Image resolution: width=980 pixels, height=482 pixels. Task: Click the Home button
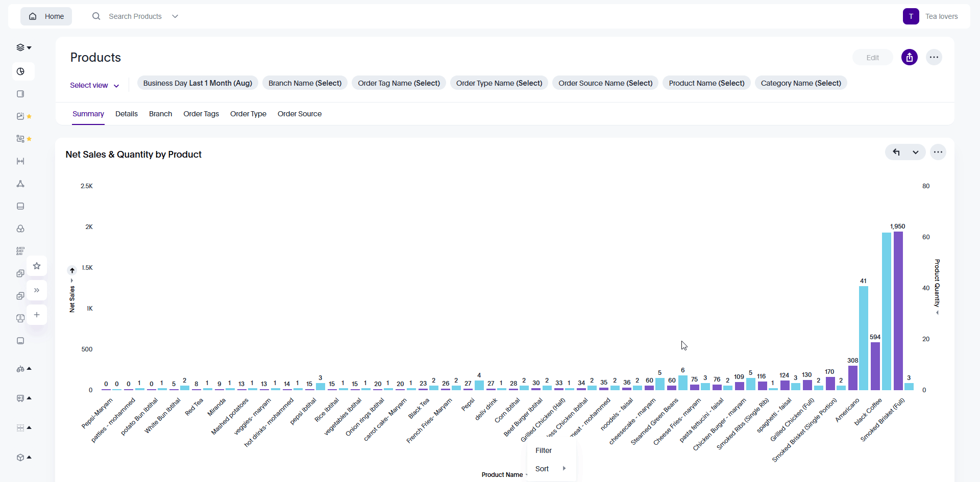coord(46,16)
